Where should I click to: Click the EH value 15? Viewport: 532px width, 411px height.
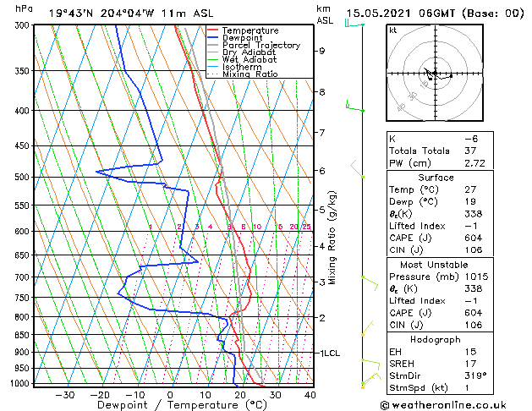click(470, 352)
